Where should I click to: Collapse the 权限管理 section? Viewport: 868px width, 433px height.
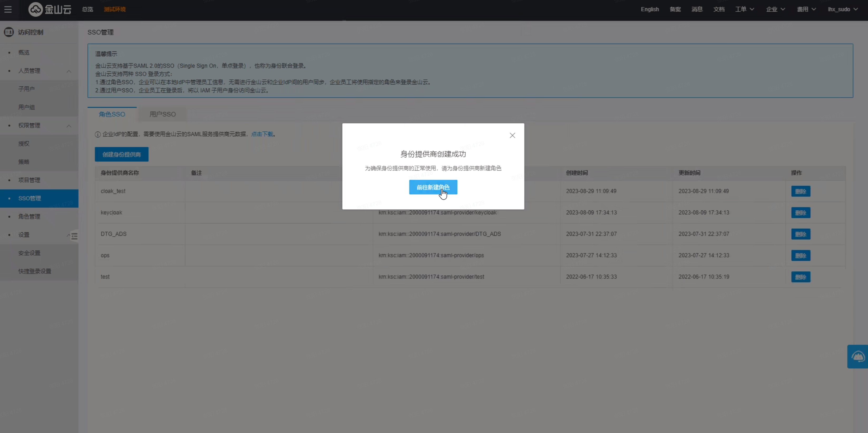69,126
